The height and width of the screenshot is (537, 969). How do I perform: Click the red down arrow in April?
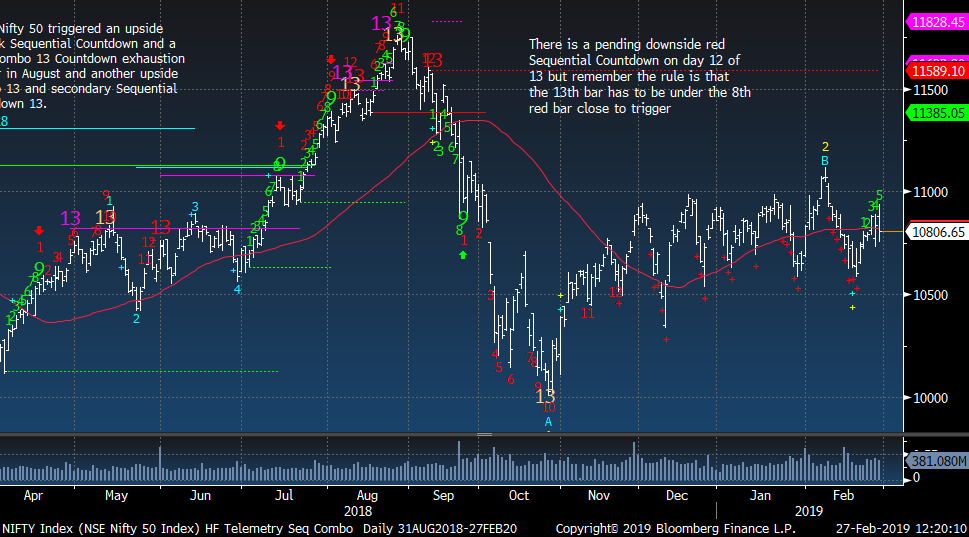tap(39, 231)
